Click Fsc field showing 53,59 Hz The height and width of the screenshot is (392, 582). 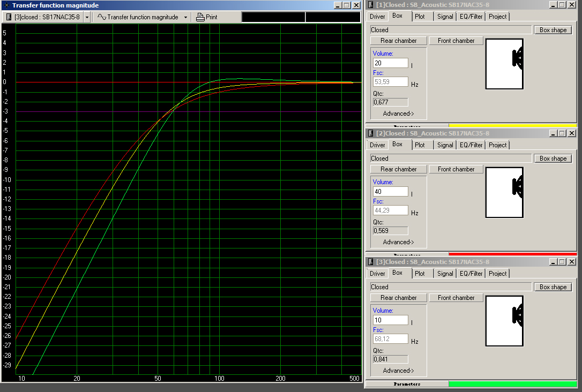tap(391, 81)
